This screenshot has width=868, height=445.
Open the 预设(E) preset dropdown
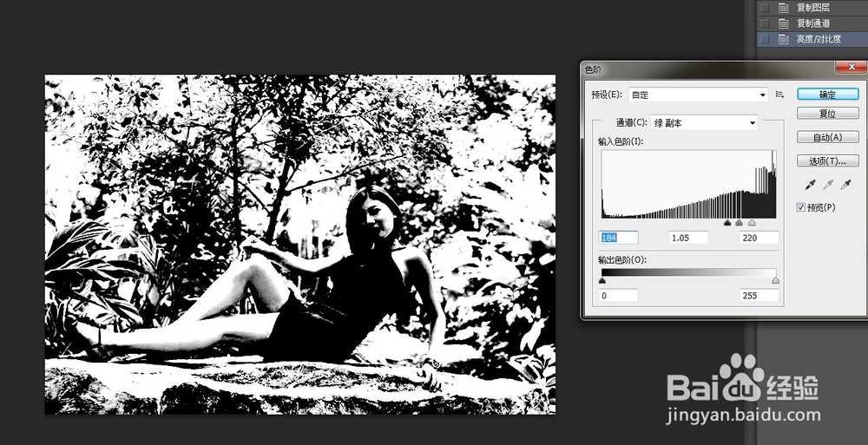[698, 95]
